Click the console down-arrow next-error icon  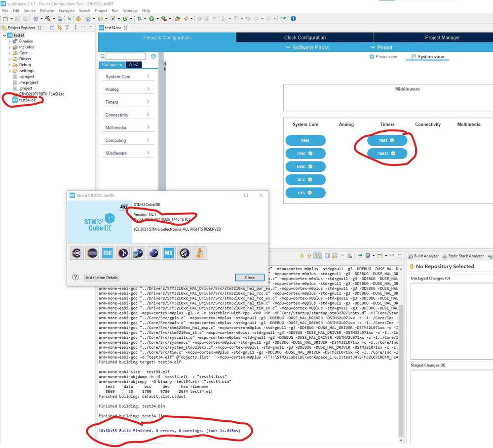click(302, 256)
